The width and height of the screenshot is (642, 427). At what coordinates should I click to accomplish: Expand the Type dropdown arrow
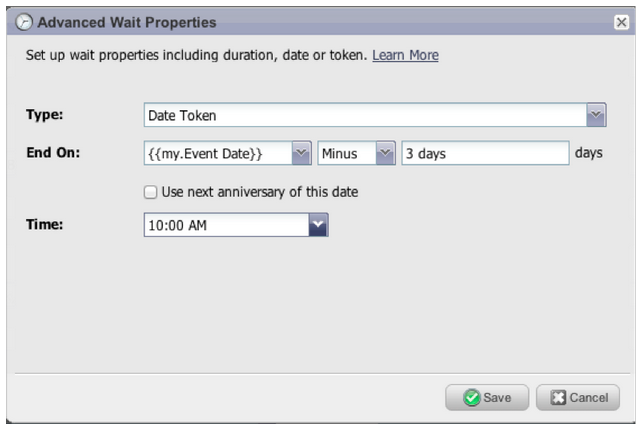tap(596, 115)
